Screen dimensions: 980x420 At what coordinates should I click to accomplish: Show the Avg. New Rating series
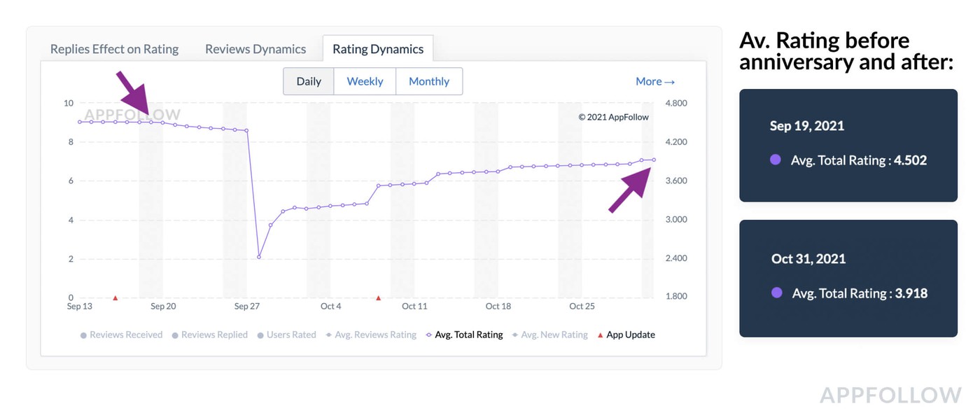(549, 335)
